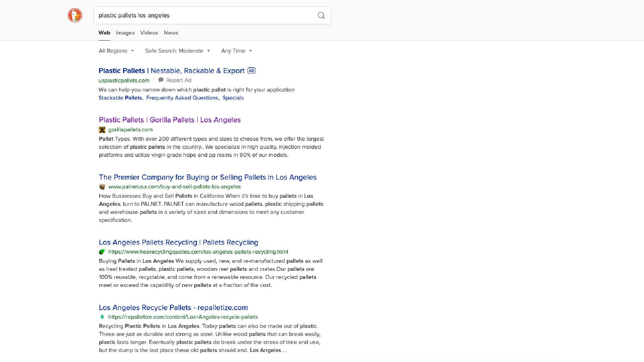The height and width of the screenshot is (362, 644).
Task: Click the palnetusa.com pallet favicon
Action: [x=102, y=187]
